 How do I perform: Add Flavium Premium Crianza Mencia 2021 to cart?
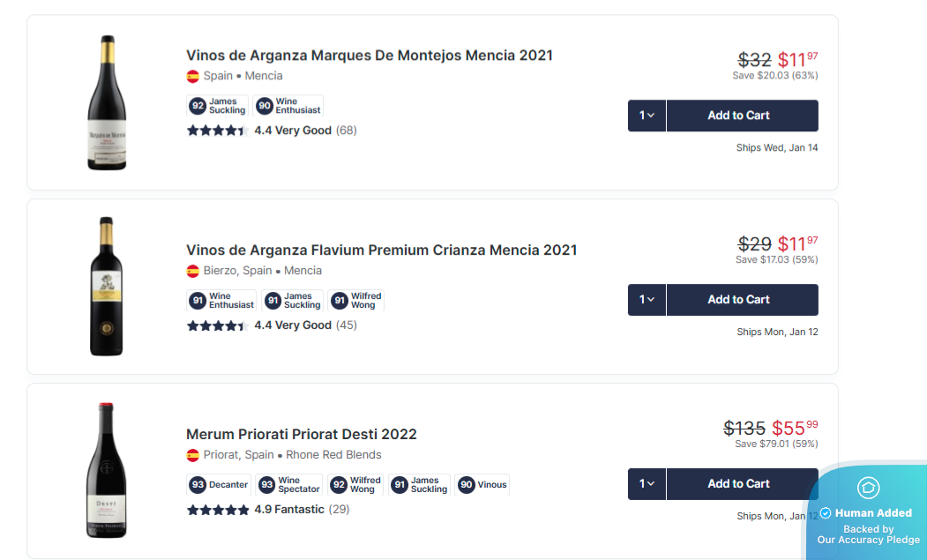click(742, 300)
